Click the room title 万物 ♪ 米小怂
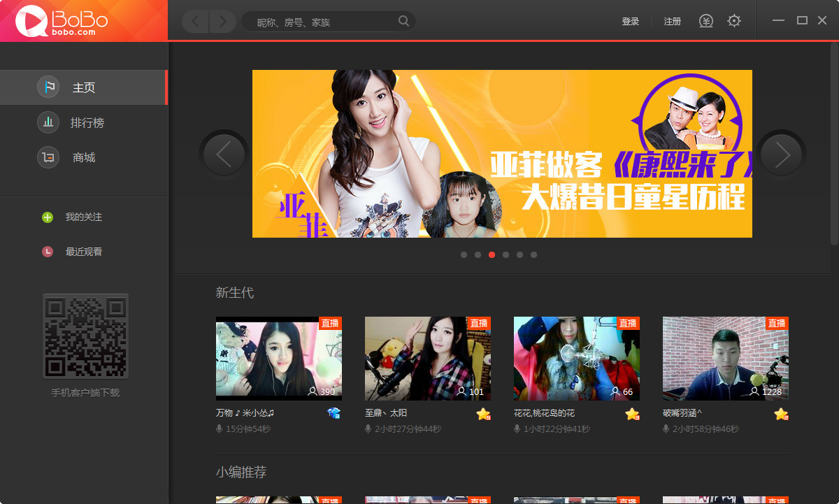Screen dimensions: 839x504 pyautogui.click(x=245, y=413)
